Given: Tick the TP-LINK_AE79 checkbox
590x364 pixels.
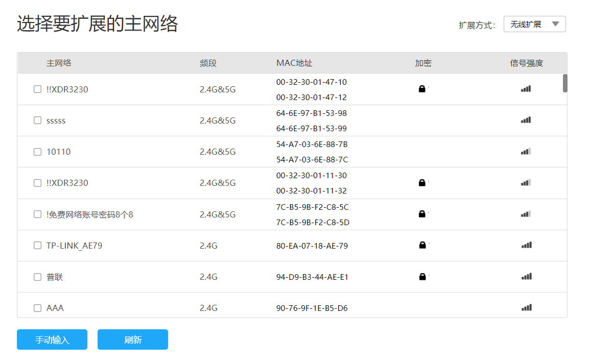Looking at the screenshot, I should [37, 246].
